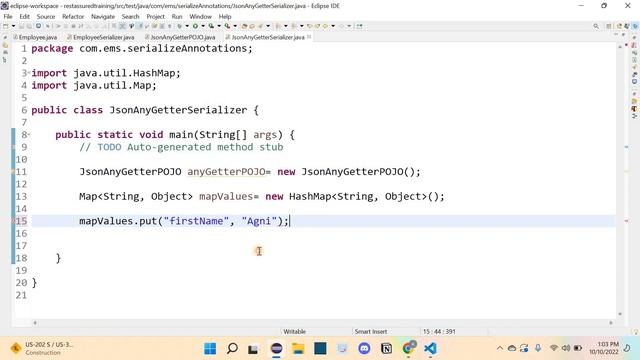Click the error marker on line 15
Viewport: 640px width, 360px height.
(13, 221)
